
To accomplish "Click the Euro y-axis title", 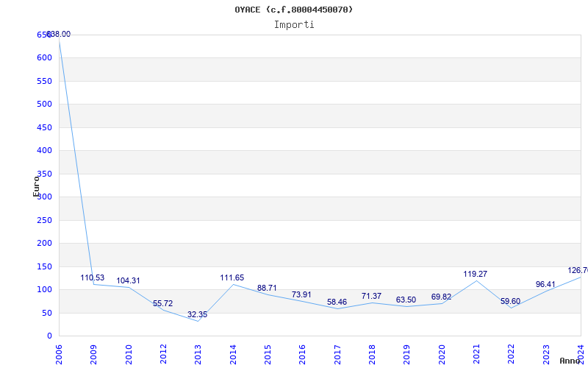I will (x=36, y=186).
